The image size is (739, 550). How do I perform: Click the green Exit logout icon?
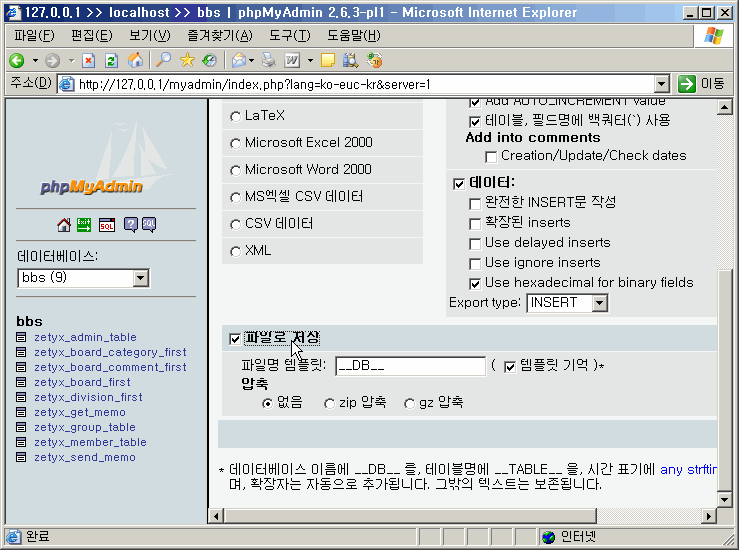(x=84, y=225)
